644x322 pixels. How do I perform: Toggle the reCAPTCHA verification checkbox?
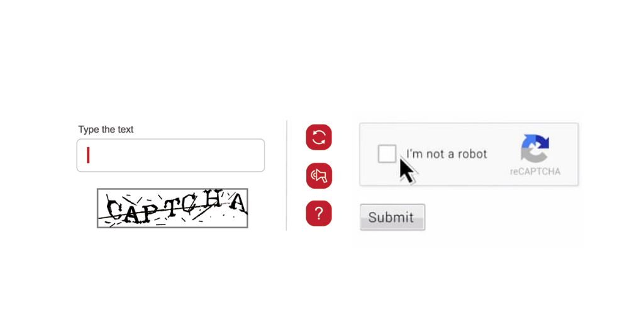[x=387, y=153]
